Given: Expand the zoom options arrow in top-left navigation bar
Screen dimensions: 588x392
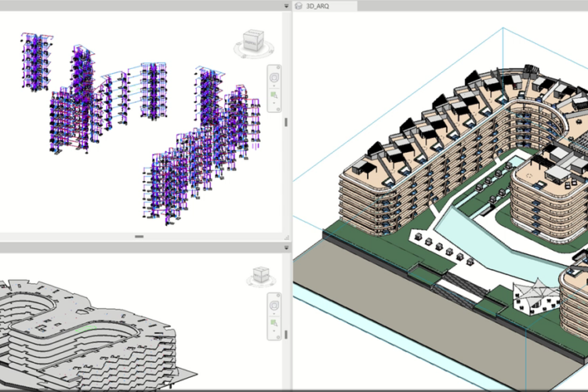Looking at the screenshot, I should click(x=274, y=103).
